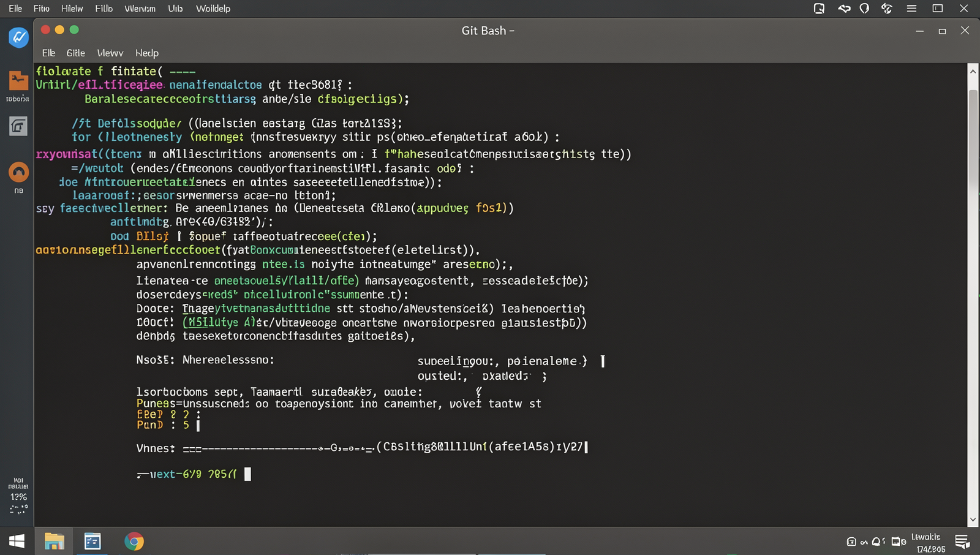Click the 'suoeeiingou:, pөienaleme' text

coord(502,361)
